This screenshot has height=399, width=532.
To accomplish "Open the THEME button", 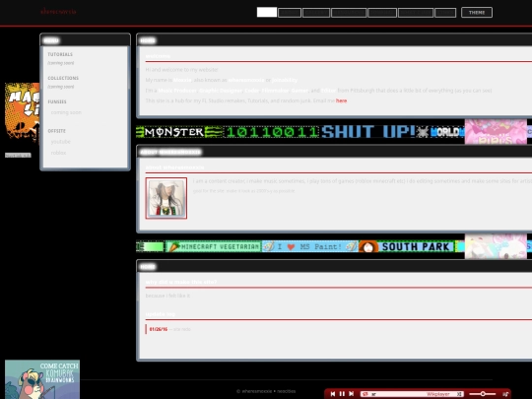I will coord(477,13).
